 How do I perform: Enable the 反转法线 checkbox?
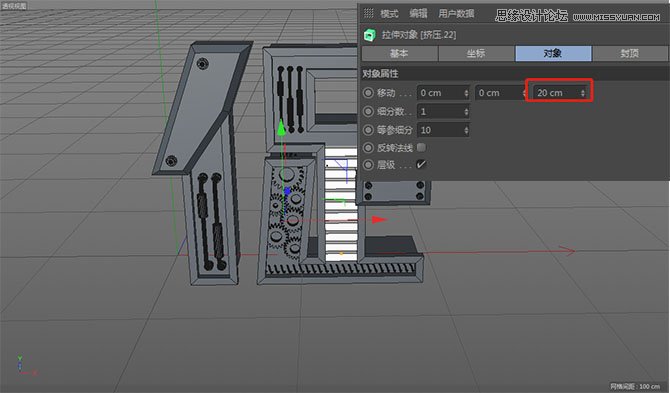point(421,147)
